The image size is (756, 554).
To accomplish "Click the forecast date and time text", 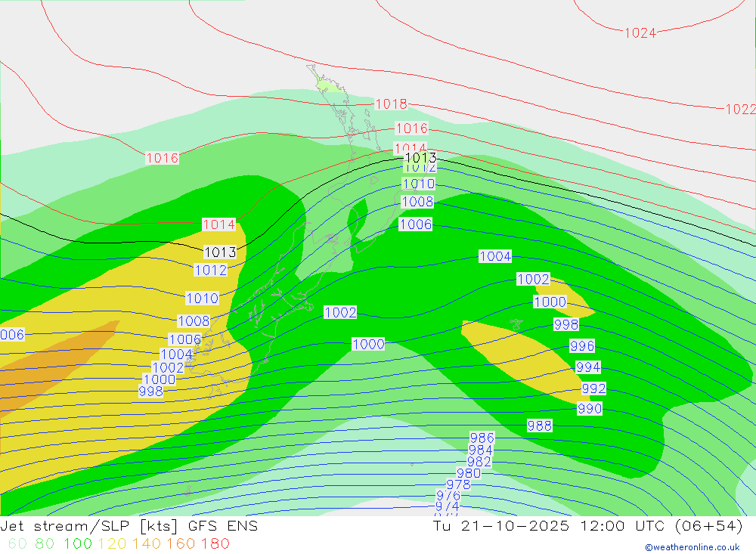I will click(x=587, y=526).
